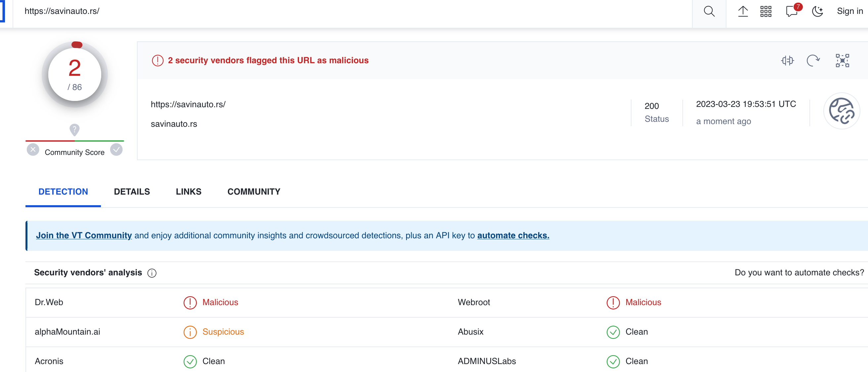
Task: Click the a moment ago text
Action: click(x=723, y=121)
